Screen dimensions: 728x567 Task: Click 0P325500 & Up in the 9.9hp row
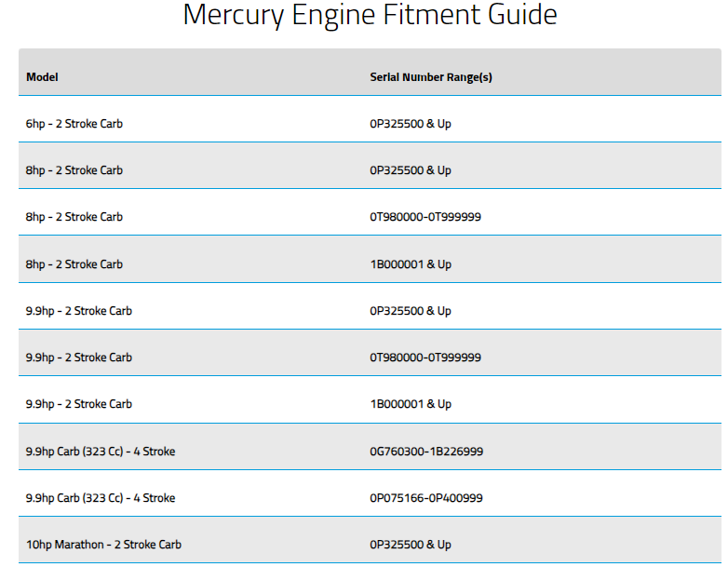click(x=411, y=311)
